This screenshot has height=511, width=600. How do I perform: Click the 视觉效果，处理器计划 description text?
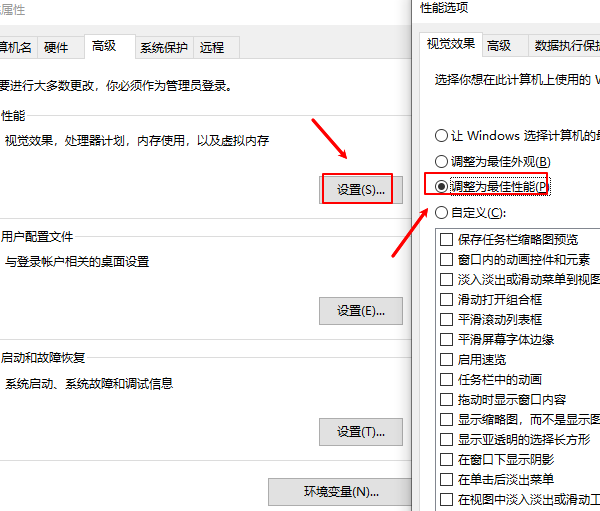point(137,140)
